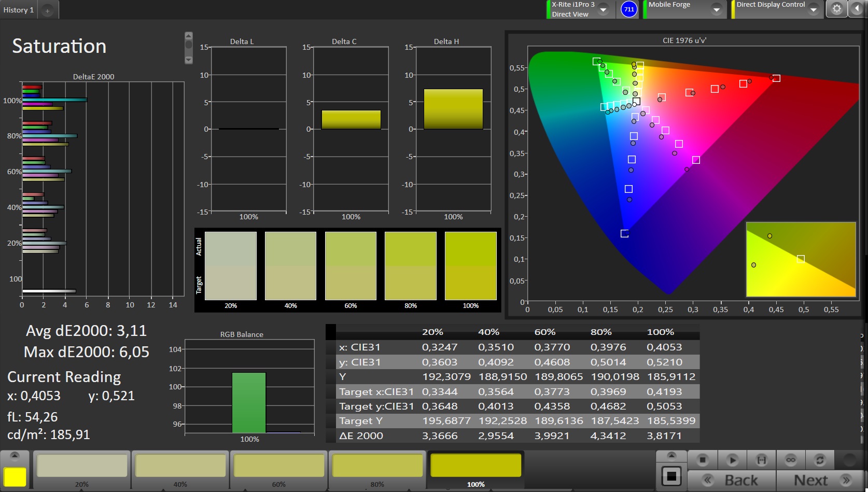Start reading with the play button
The image size is (868, 492).
tap(732, 460)
